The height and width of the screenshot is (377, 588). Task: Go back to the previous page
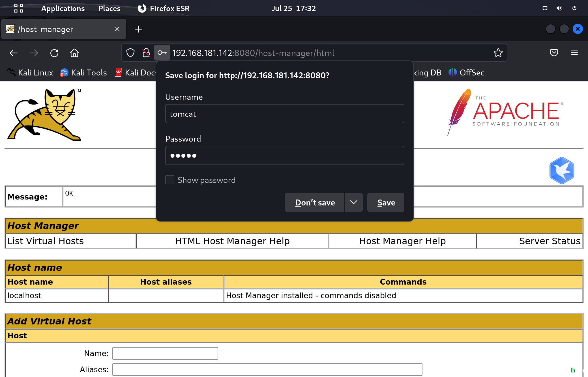click(13, 53)
